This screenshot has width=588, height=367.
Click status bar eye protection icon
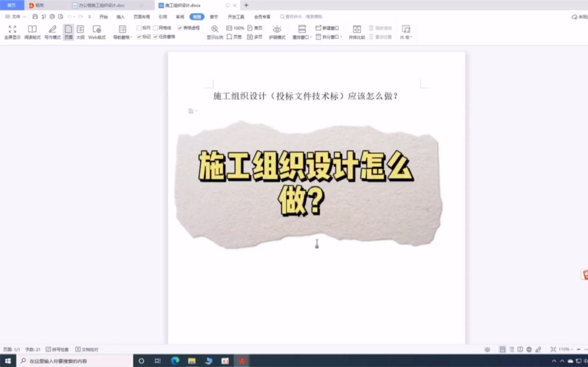(x=487, y=349)
